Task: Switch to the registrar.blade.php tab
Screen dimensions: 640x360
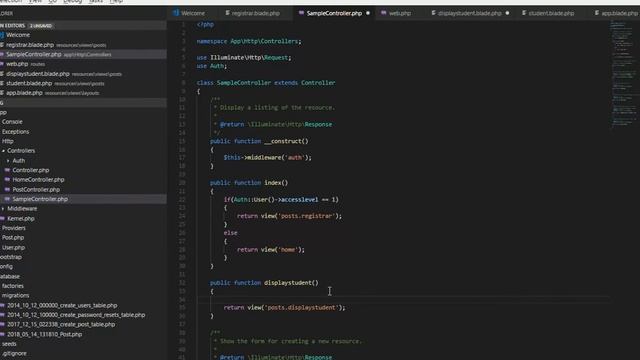Action: (x=256, y=13)
